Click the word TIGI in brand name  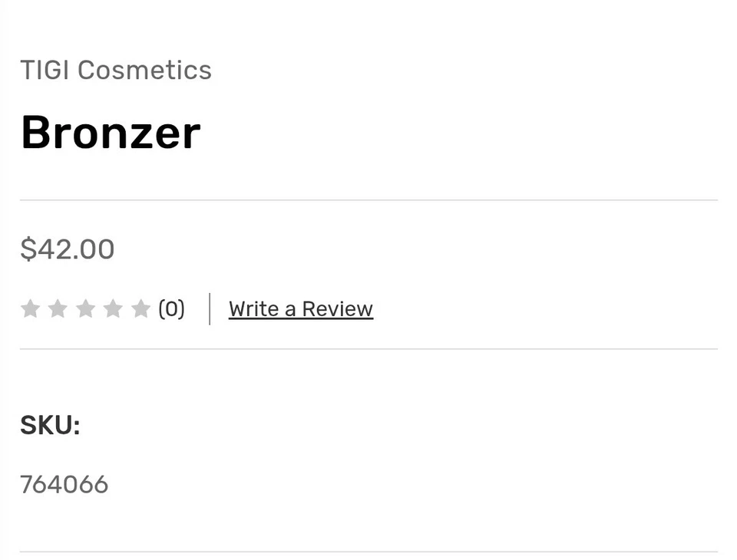[x=45, y=71]
